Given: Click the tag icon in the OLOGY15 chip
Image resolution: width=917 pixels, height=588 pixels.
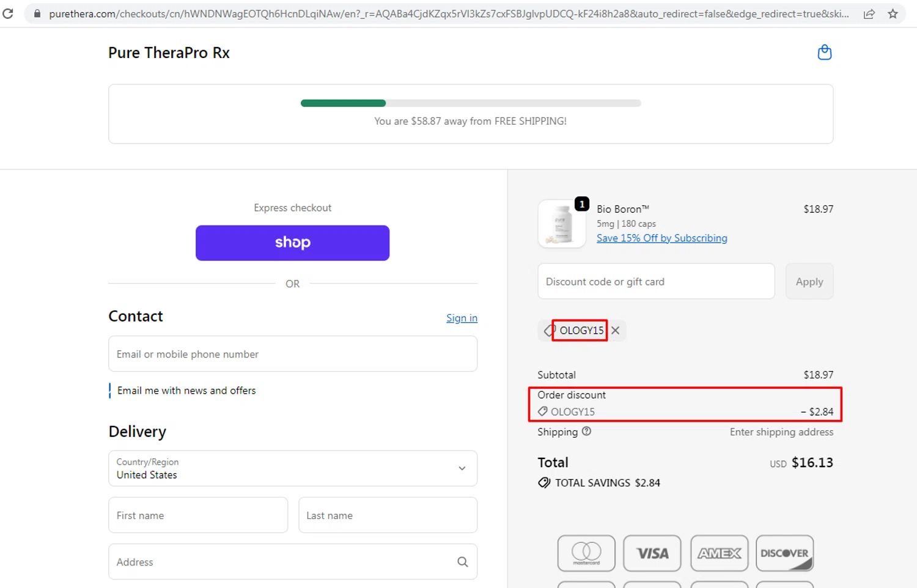Looking at the screenshot, I should (548, 330).
